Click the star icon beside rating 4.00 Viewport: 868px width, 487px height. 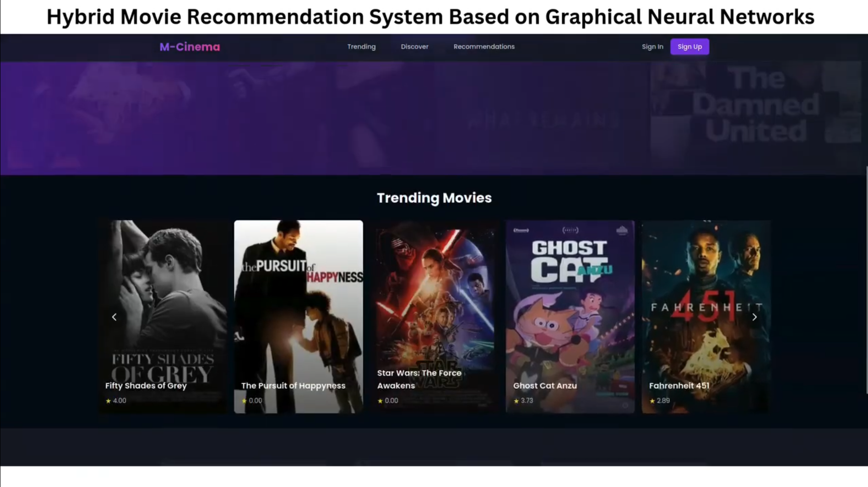click(x=108, y=401)
